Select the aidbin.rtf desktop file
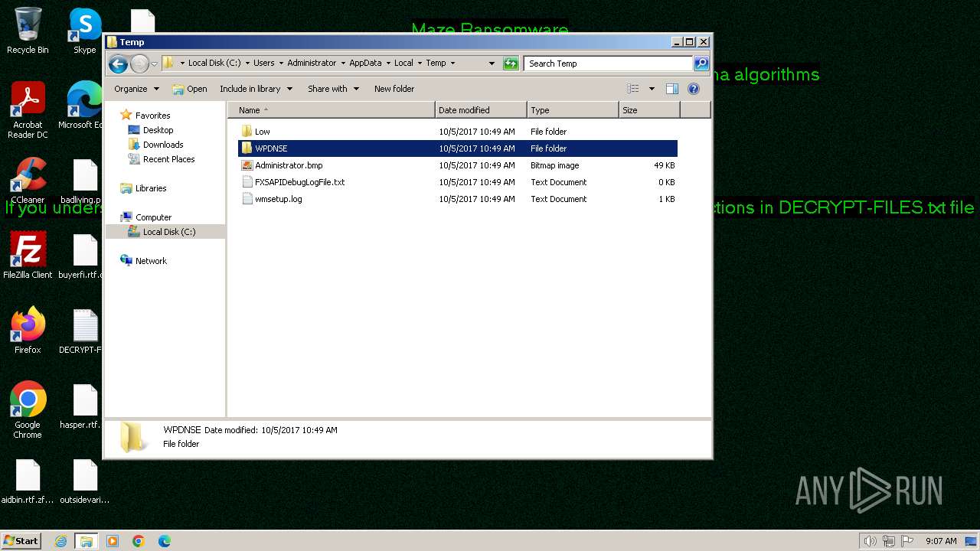This screenshot has width=980, height=551. [28, 482]
